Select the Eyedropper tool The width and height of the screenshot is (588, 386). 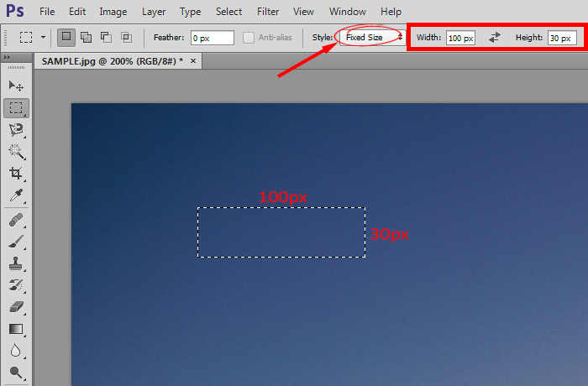pos(16,196)
